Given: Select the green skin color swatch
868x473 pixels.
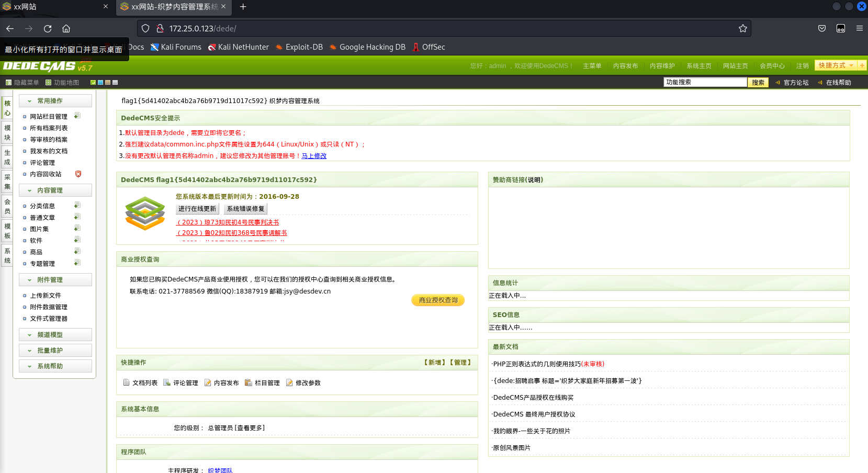Looking at the screenshot, I should tap(93, 82).
